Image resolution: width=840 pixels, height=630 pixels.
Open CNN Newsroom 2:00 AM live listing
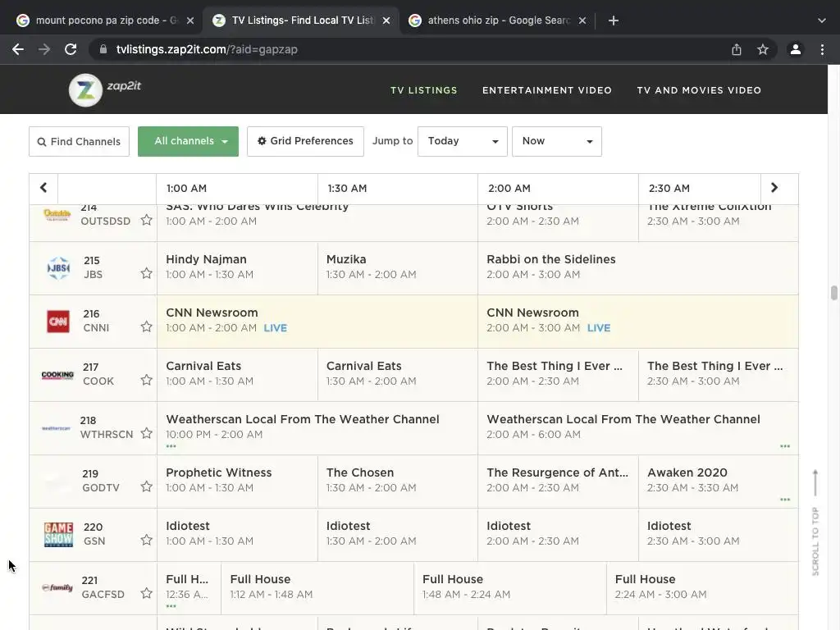click(637, 322)
